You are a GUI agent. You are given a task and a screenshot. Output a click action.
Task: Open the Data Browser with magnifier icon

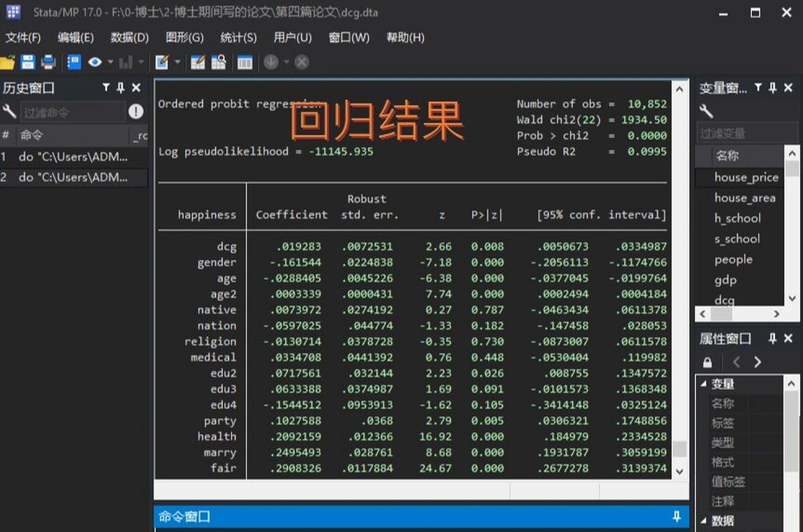[218, 62]
